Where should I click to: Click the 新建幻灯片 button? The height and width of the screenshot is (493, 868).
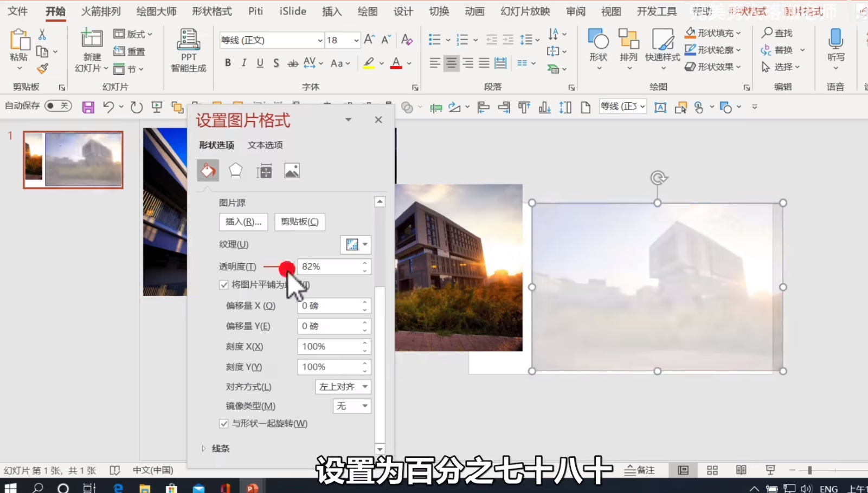tap(92, 51)
